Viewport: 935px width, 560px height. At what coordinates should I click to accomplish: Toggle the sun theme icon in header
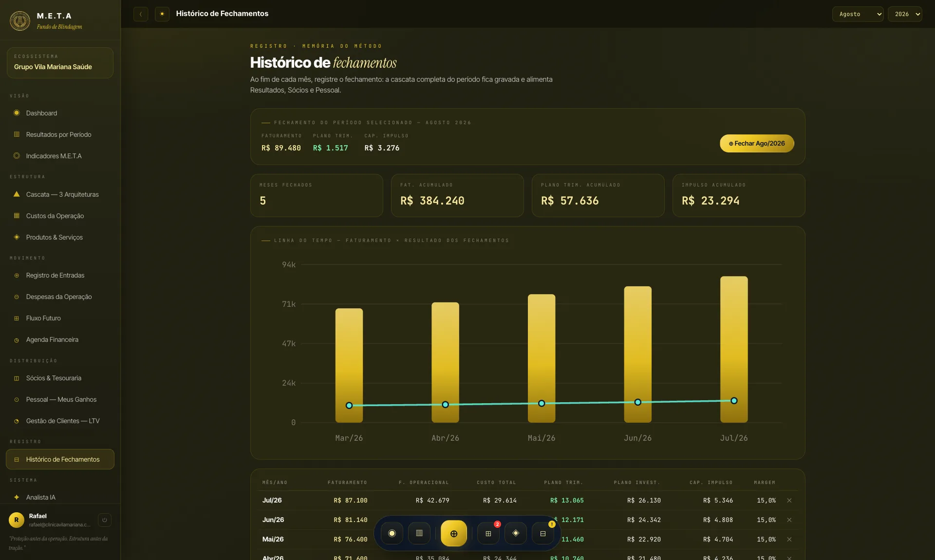tap(162, 14)
